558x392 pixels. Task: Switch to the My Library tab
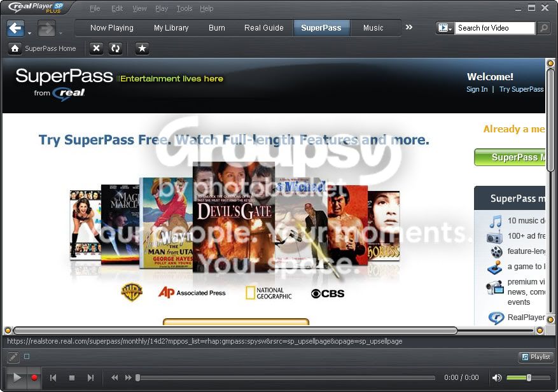click(x=171, y=28)
